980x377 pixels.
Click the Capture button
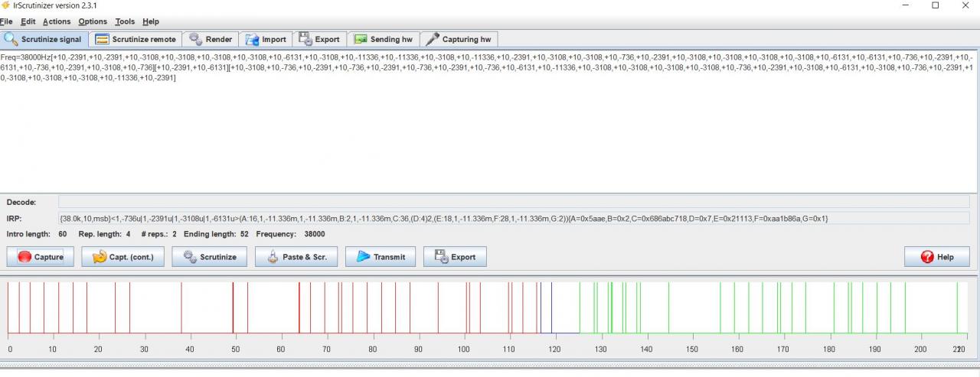(41, 257)
